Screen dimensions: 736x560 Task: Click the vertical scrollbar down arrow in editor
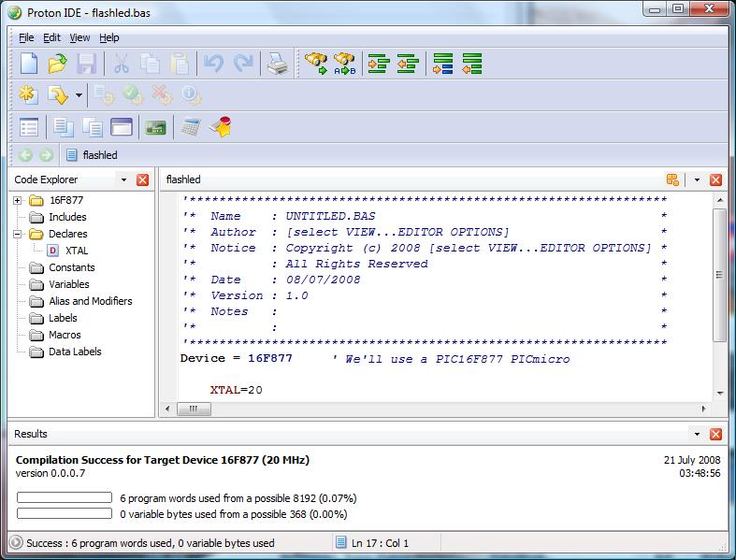click(x=720, y=394)
